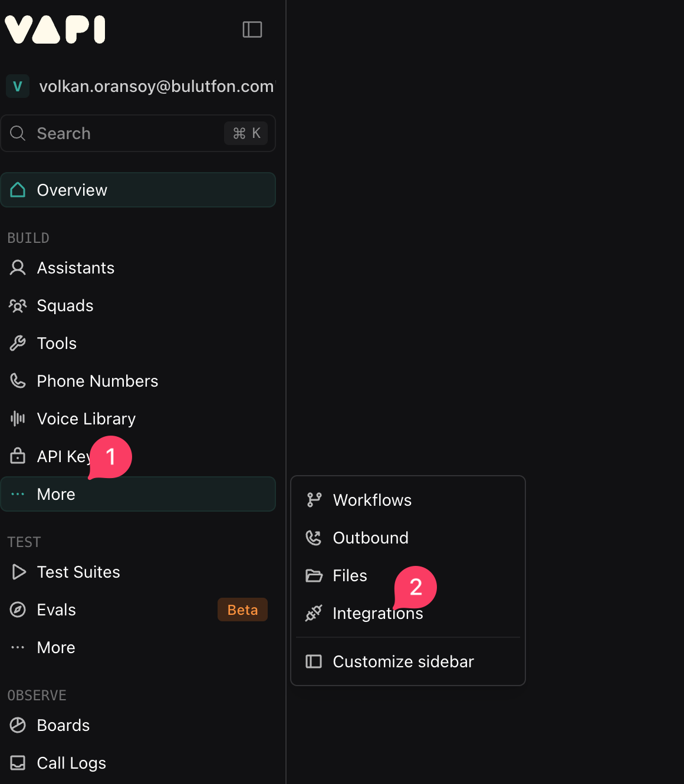Screen dimensions: 684x784
Task: Open Outbound from the More popup
Action: [370, 538]
